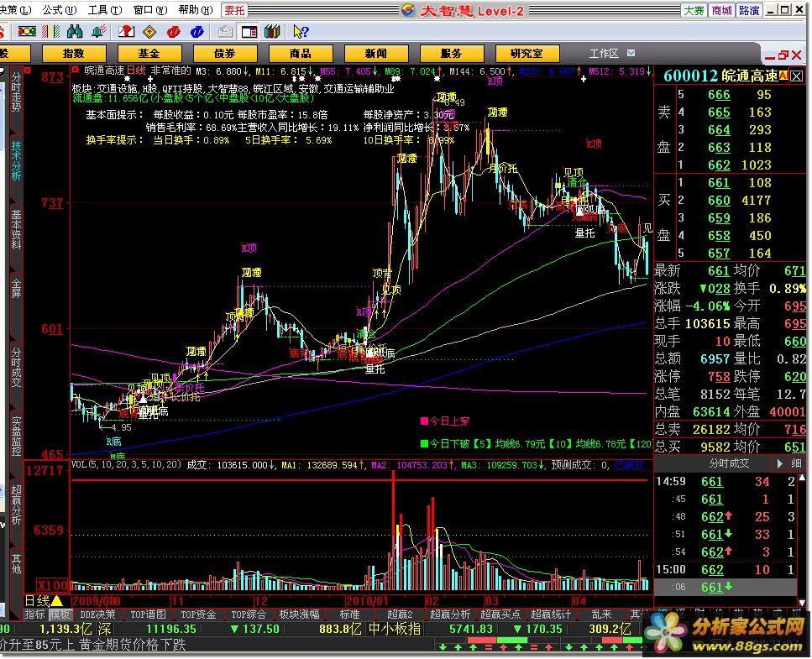Open the 工具 menu

coord(105,10)
